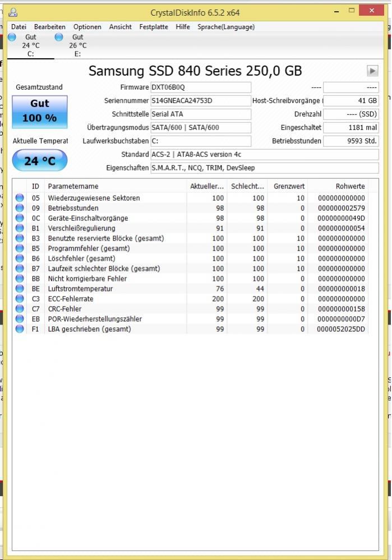Click the POR-Wiederherstellungszähler parameter name

click(x=95, y=319)
